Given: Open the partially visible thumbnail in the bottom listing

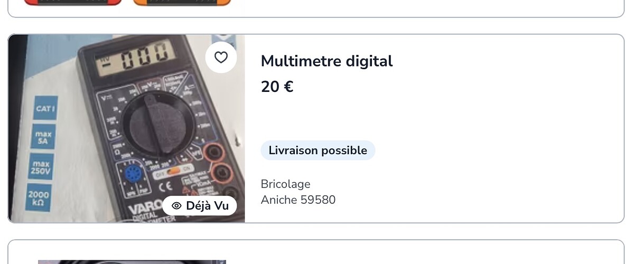Looking at the screenshot, I should [x=132, y=261].
